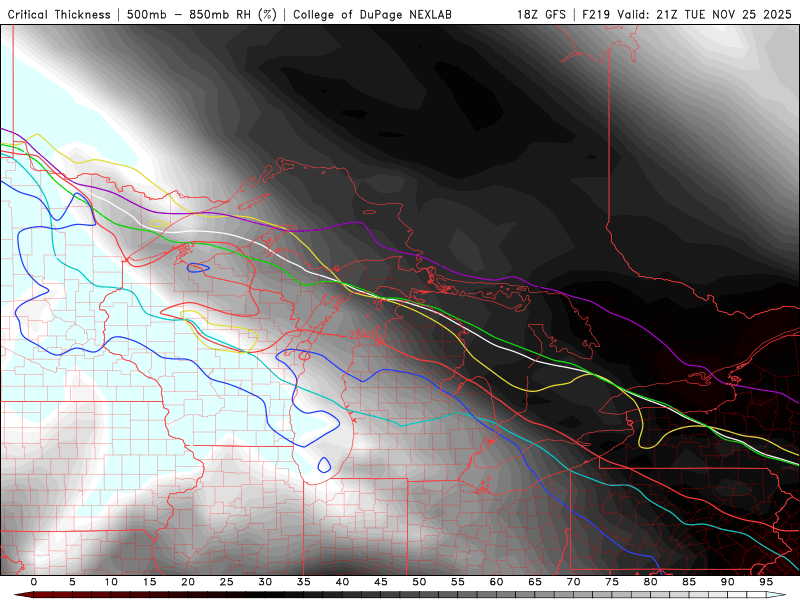Click the "50" colorbar value
The width and height of the screenshot is (800, 600).
click(419, 582)
